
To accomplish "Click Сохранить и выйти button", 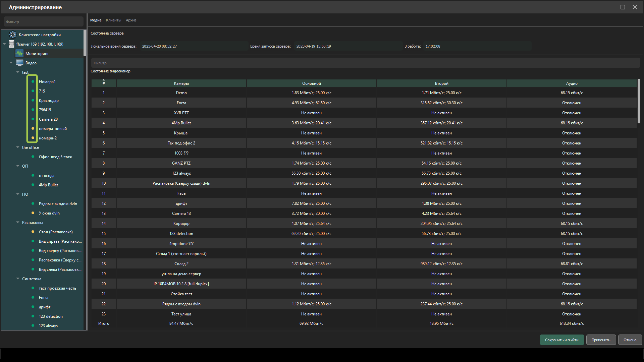I will click(561, 340).
